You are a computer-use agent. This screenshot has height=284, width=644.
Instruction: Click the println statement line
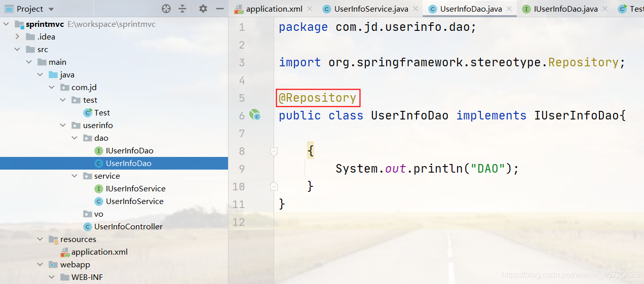coord(427,169)
